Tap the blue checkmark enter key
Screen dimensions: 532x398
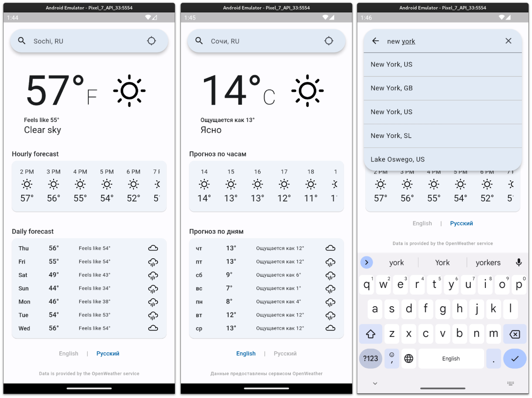[515, 359]
